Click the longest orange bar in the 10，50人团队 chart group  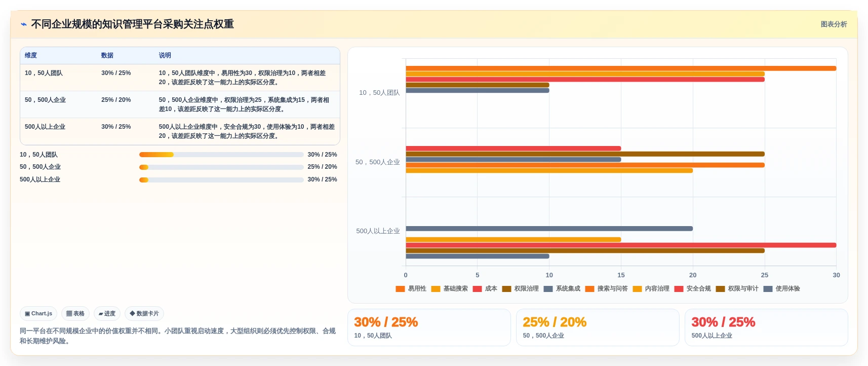(621, 68)
